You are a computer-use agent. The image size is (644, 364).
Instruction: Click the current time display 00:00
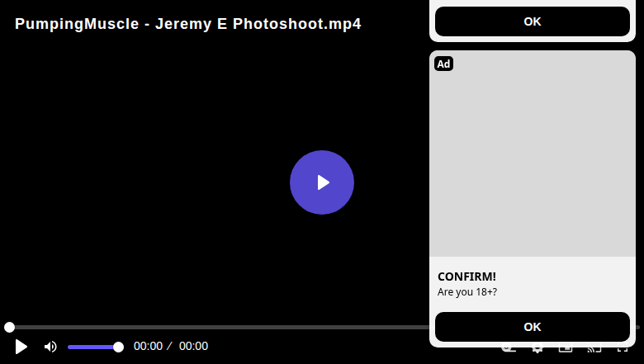[x=148, y=346]
